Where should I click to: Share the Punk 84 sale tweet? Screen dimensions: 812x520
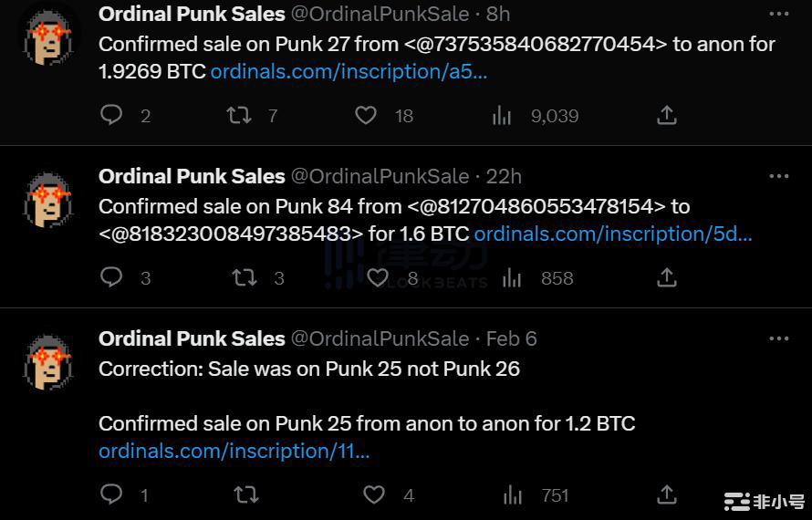(x=667, y=277)
